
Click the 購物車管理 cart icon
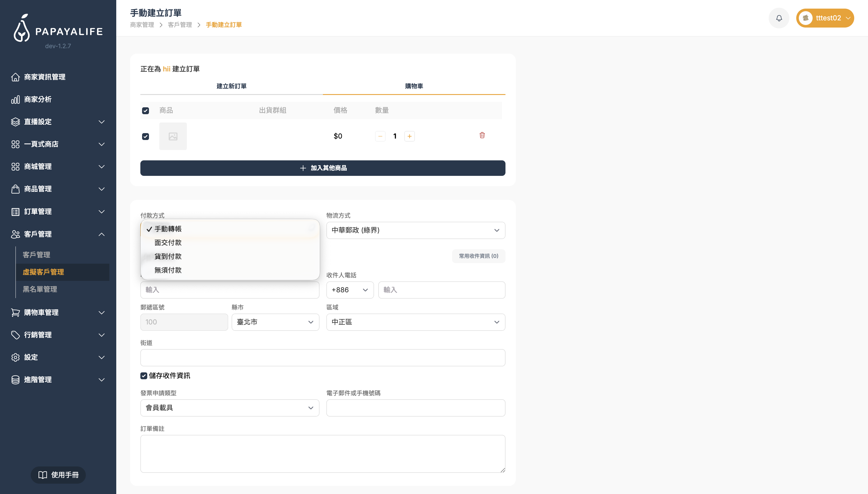pos(15,312)
